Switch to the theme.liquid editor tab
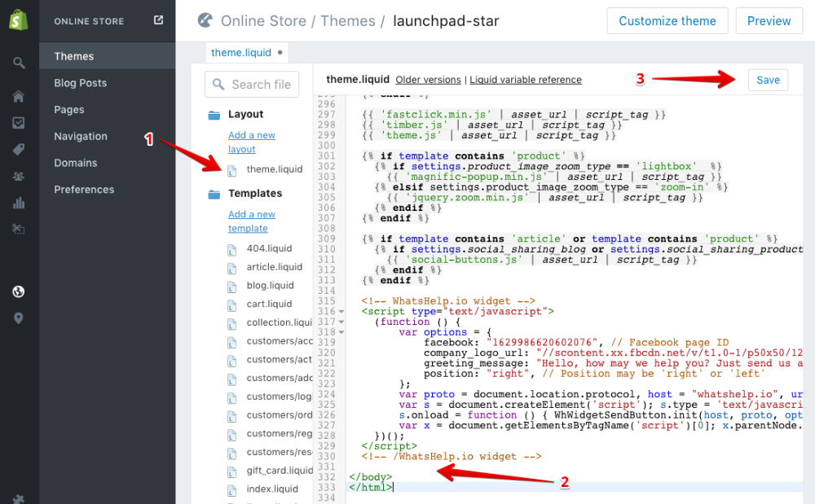Viewport: 815px width, 504px height. [x=247, y=52]
